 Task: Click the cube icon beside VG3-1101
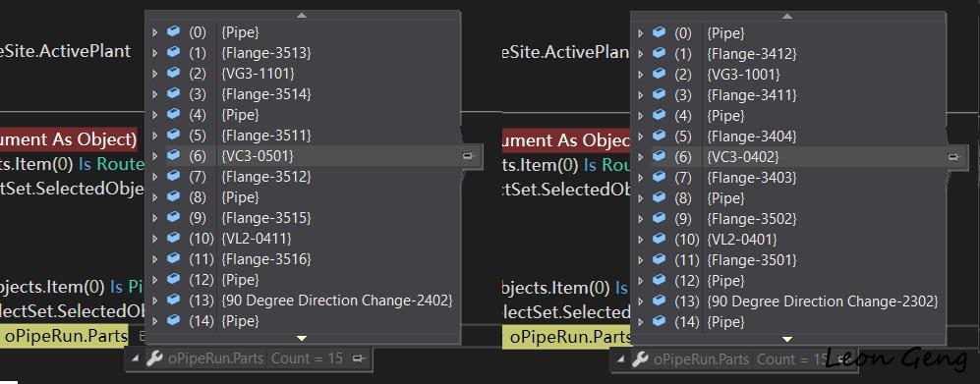tap(173, 73)
